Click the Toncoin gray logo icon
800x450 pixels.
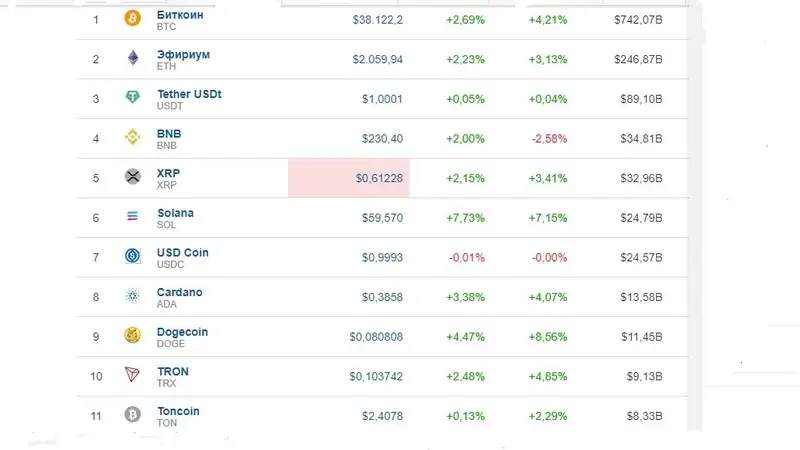[x=132, y=414]
